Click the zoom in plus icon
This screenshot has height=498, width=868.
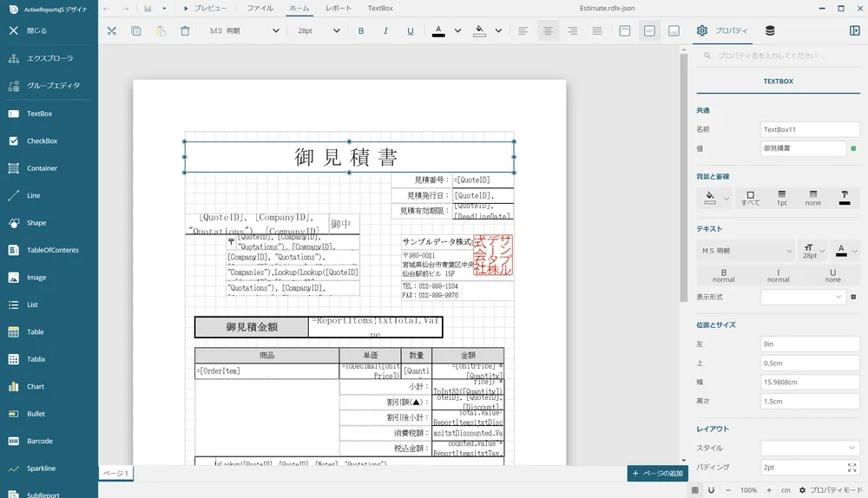[767, 490]
